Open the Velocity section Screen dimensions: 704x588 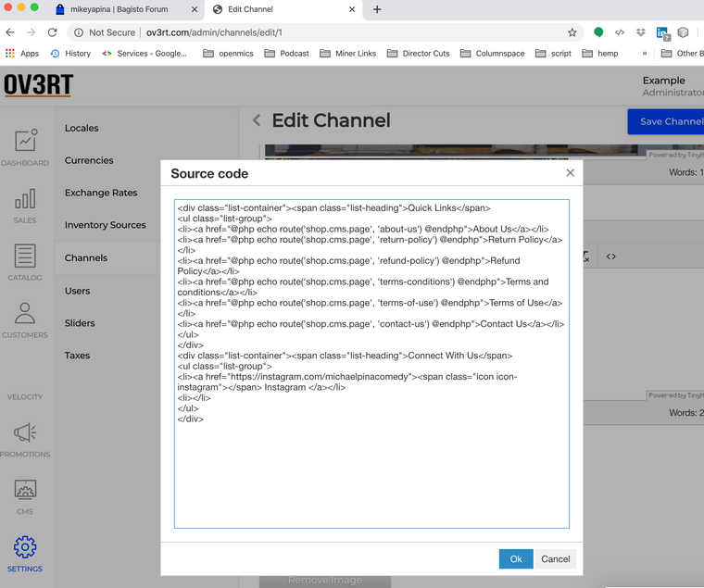25,396
